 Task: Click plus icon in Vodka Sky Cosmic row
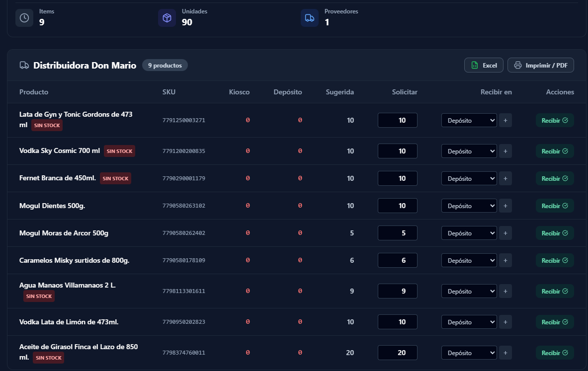505,151
